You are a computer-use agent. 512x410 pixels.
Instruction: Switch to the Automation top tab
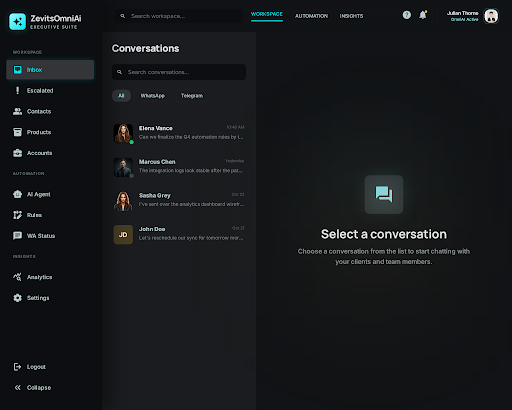(311, 16)
